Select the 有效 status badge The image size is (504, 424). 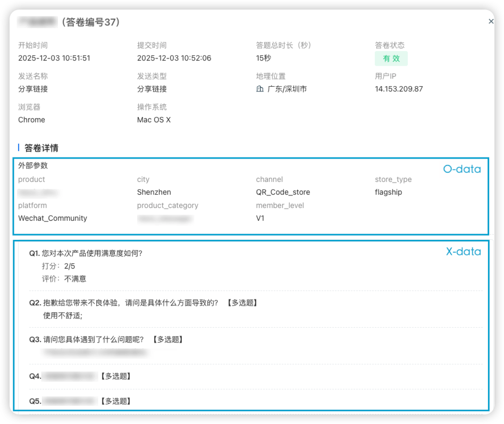(391, 59)
